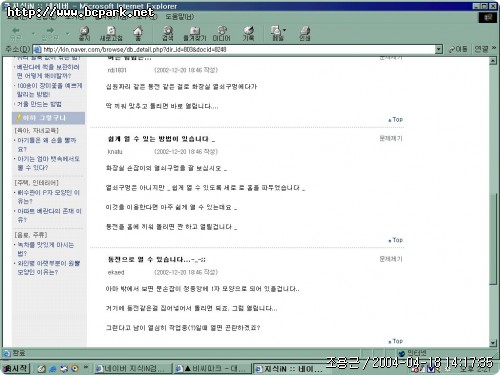Launch Internet Explorer from quick launch
The image size is (500, 375).
pos(53,368)
